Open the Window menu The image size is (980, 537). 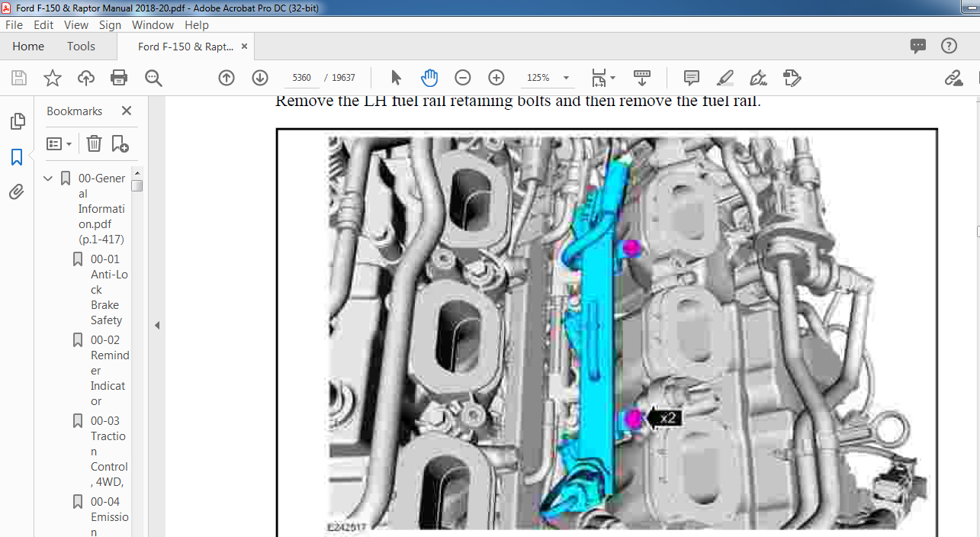click(153, 24)
